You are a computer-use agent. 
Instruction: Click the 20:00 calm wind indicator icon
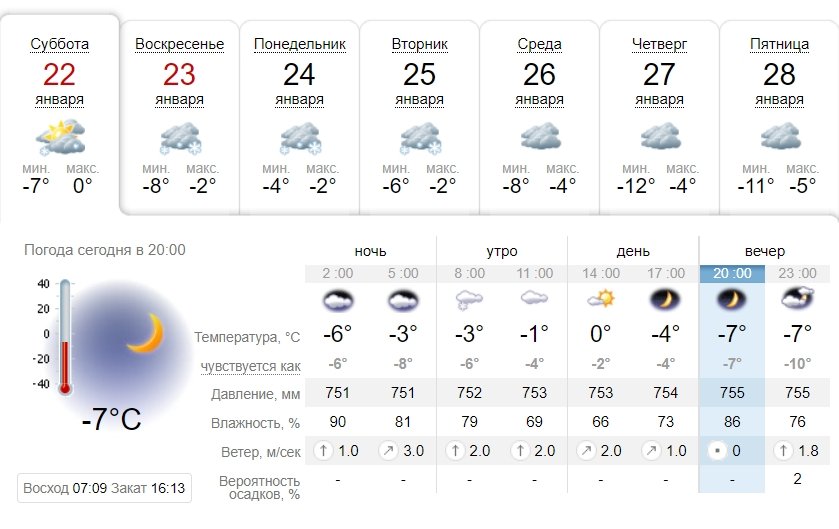714,452
